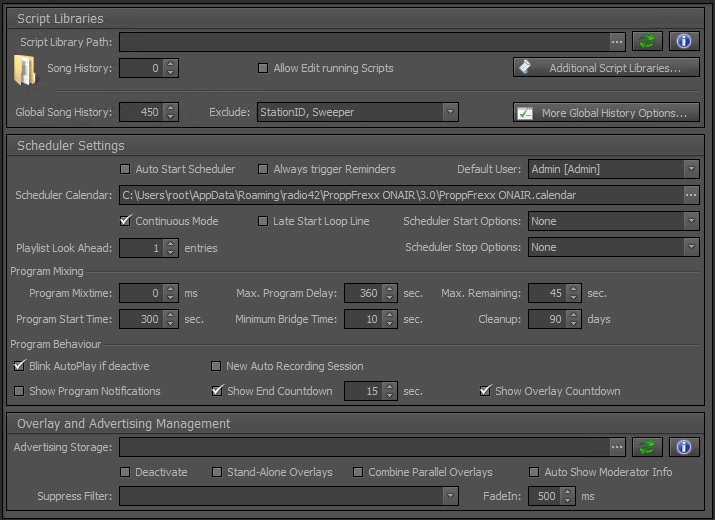The image size is (715, 520).
Task: Open More Global History Options
Action: (606, 112)
